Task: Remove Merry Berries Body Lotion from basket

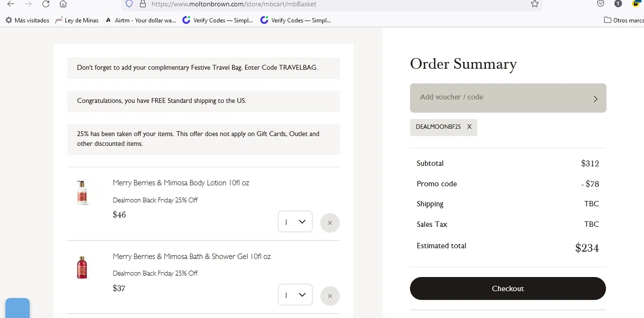Action: coord(330,223)
